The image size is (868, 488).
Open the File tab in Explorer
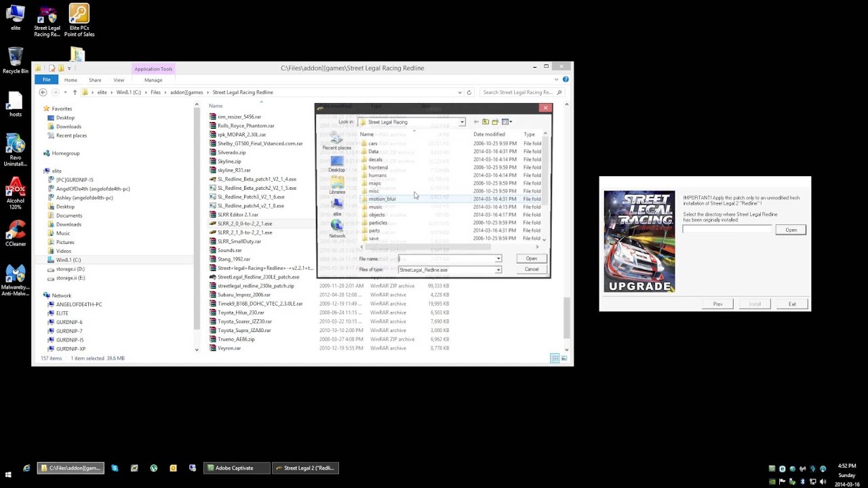point(47,80)
